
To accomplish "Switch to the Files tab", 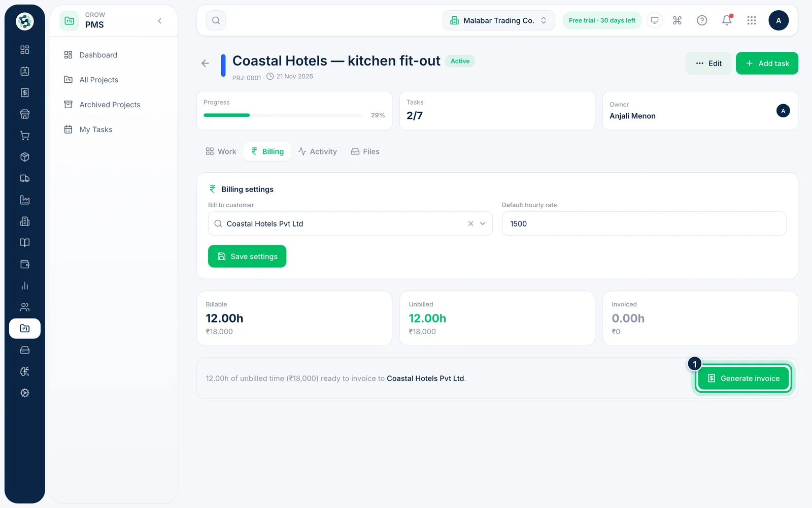I will 365,151.
